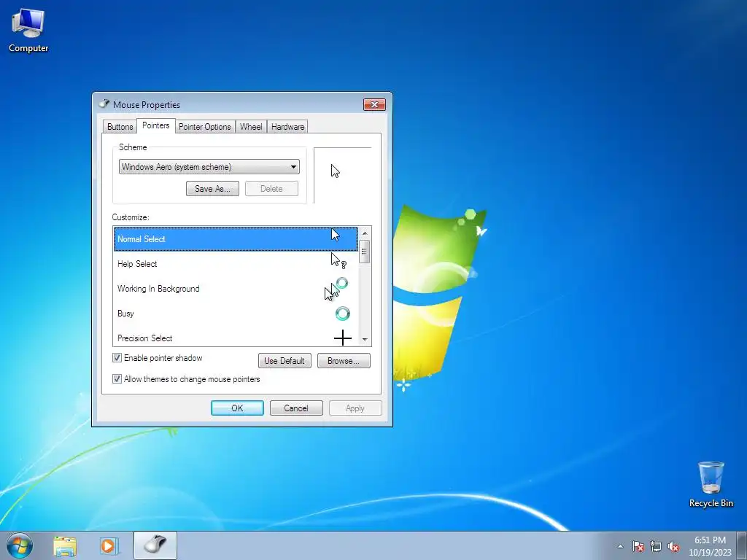The image size is (747, 560).
Task: Click the Customize list scrollbar thumb
Action: point(365,252)
